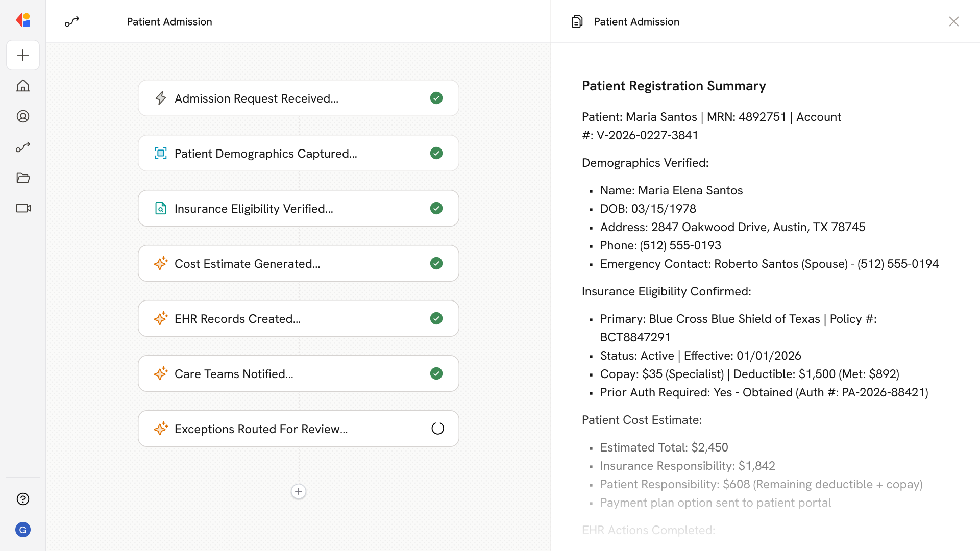Open the help question mark icon
The image size is (980, 551).
coord(23,499)
